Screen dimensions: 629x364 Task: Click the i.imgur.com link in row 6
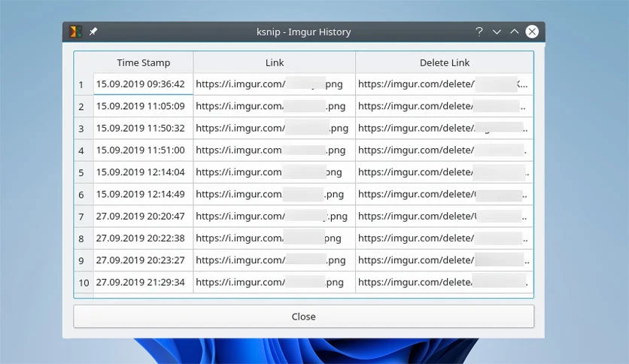point(275,195)
